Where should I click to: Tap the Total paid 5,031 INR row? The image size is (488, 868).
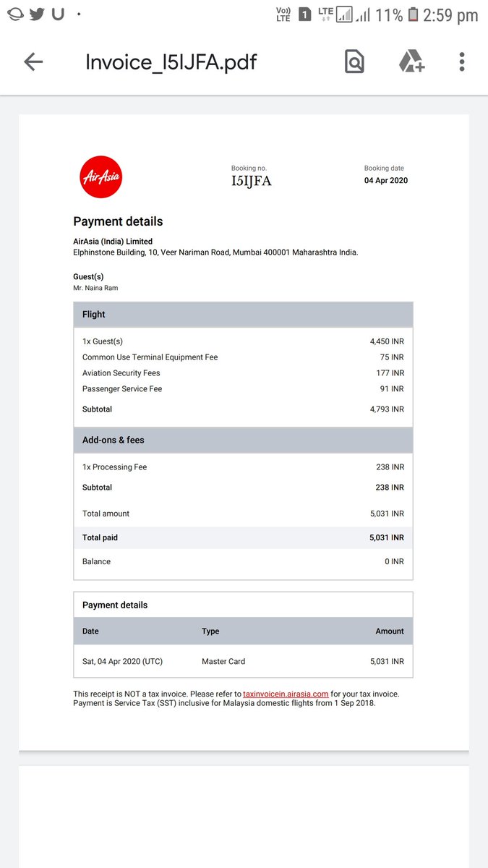click(x=242, y=537)
